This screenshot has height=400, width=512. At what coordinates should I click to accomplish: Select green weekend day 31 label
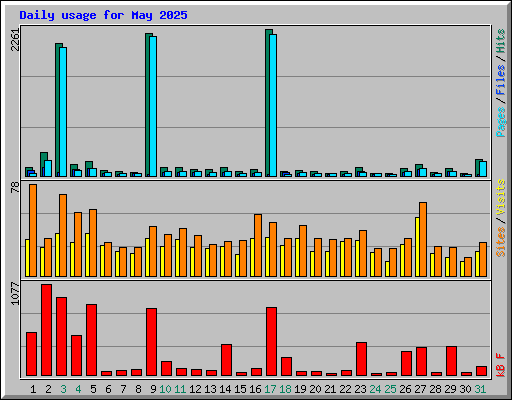click(x=480, y=389)
